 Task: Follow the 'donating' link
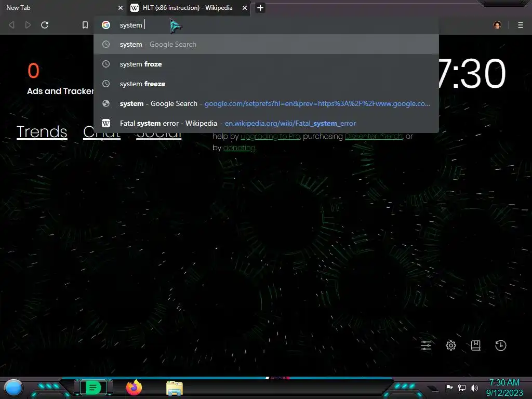point(239,148)
